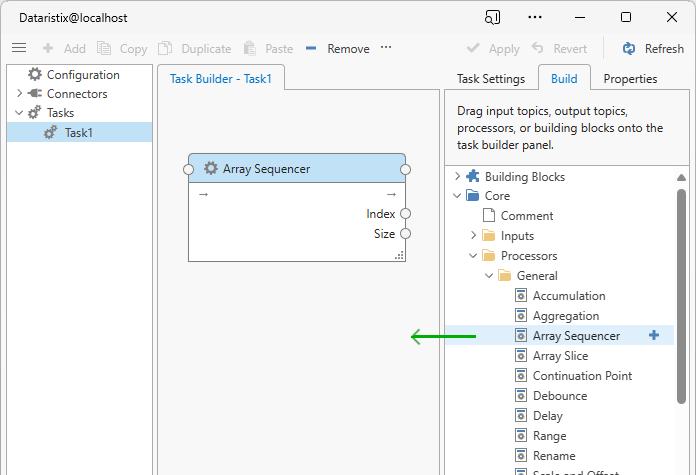Click the gear icon on Array Sequencer node
The image size is (696, 475).
pos(210,169)
